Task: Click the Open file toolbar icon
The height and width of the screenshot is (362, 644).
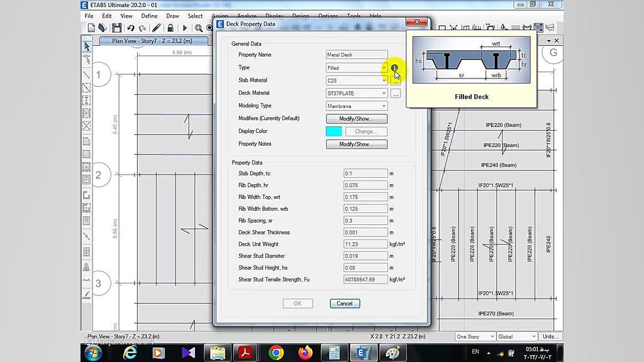Action: 103,28
